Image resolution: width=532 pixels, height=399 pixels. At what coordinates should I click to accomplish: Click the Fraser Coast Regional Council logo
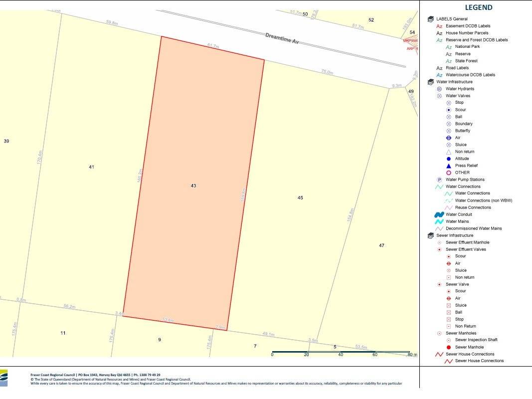tap(3, 378)
